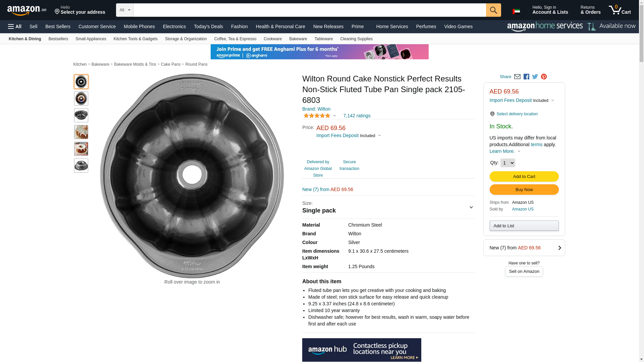This screenshot has width=644, height=362.
Task: Open the All hamburger menu
Action: click(x=15, y=26)
